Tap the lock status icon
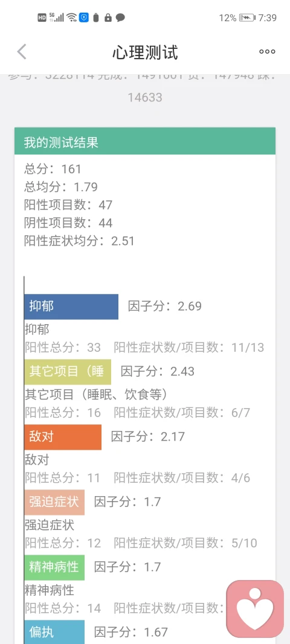The height and width of the screenshot is (644, 290). [x=108, y=18]
